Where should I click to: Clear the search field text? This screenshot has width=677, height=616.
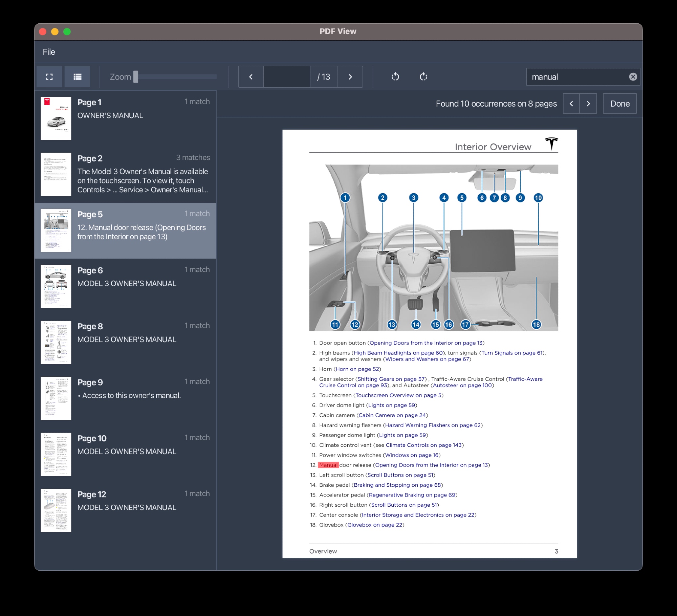tap(633, 77)
